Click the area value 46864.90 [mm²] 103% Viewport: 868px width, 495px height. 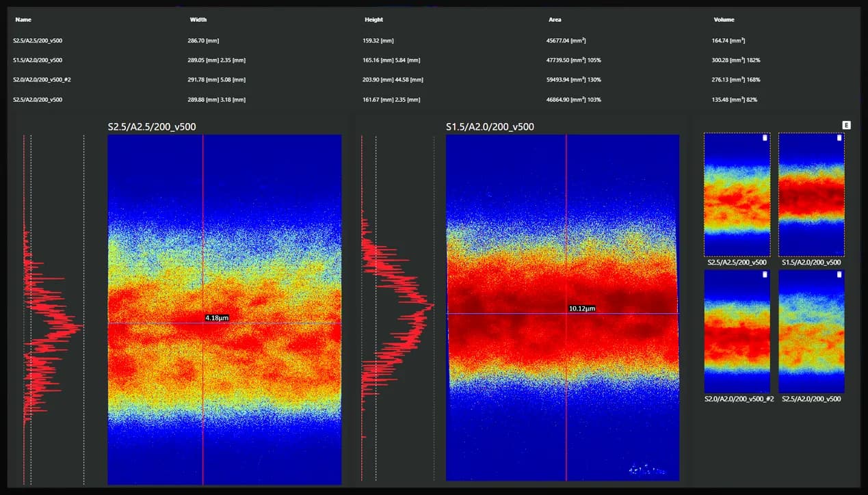573,100
